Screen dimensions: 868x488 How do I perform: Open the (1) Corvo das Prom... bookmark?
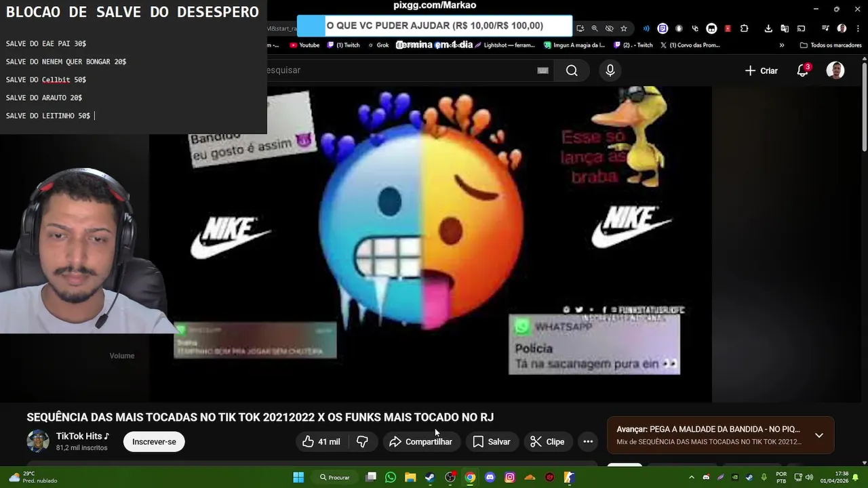[690, 45]
